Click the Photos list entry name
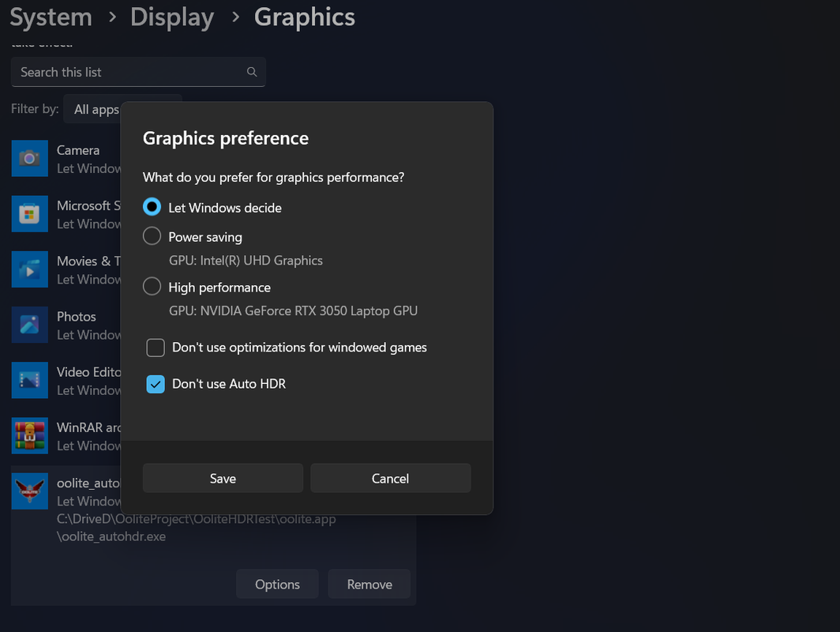Screen dimensions: 840x632 (x=77, y=317)
